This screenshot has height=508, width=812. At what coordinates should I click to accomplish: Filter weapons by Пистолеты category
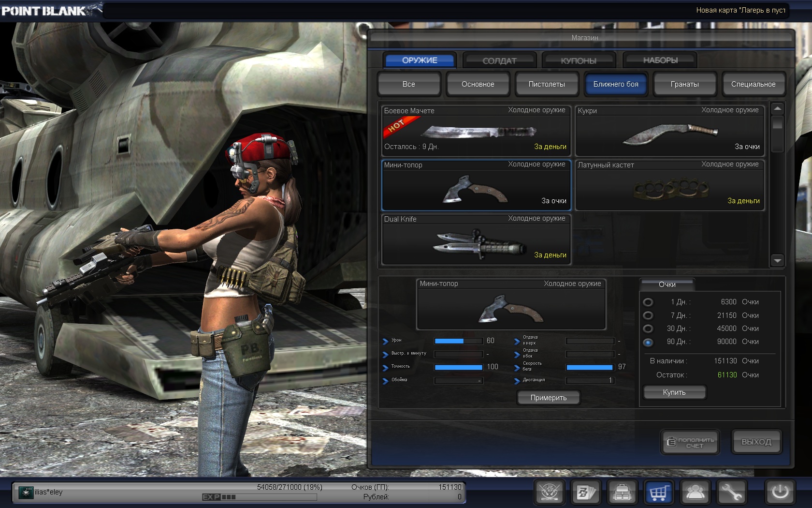547,84
